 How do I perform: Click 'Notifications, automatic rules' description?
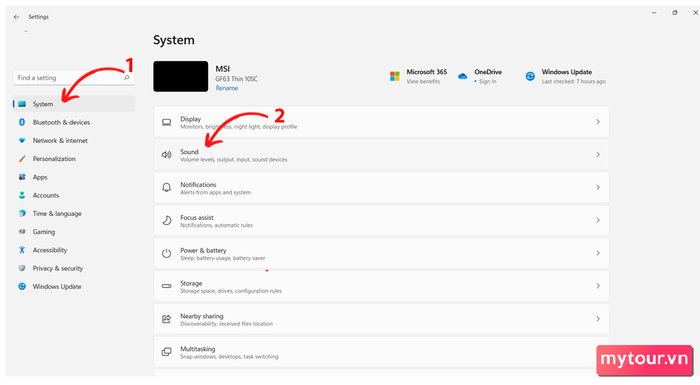coord(217,225)
